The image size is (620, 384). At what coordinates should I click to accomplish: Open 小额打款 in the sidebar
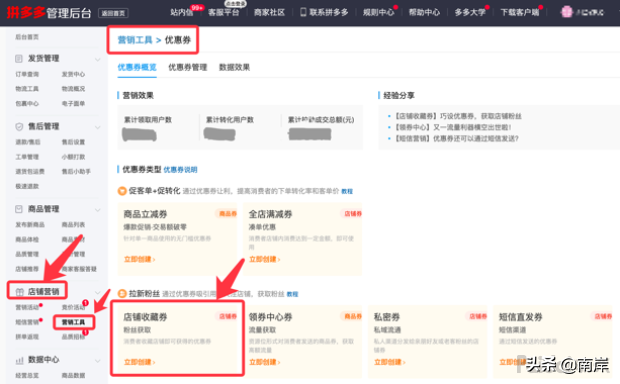point(73,157)
